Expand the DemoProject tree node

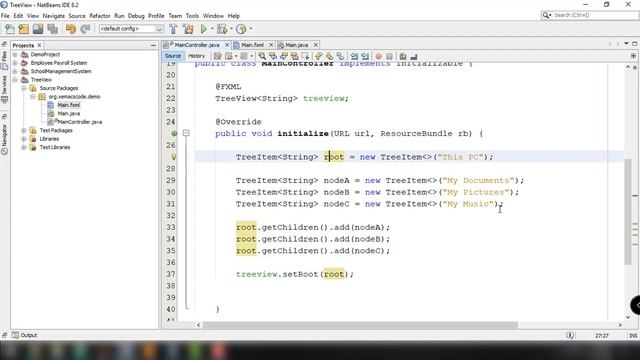pos(15,54)
